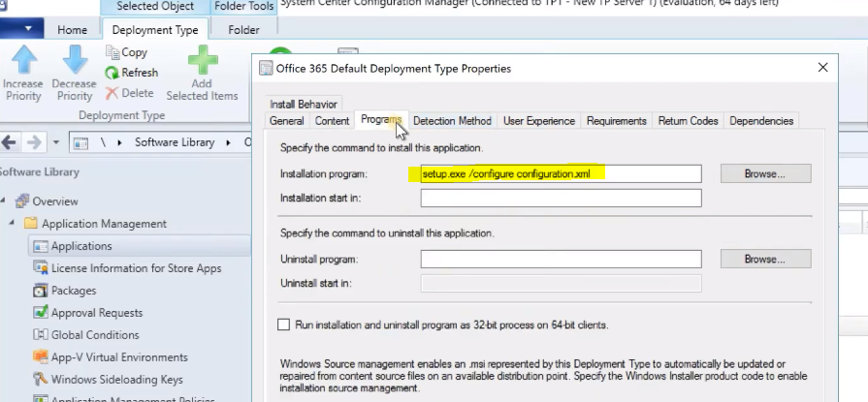
Task: Switch to the General tab
Action: pyautogui.click(x=287, y=120)
